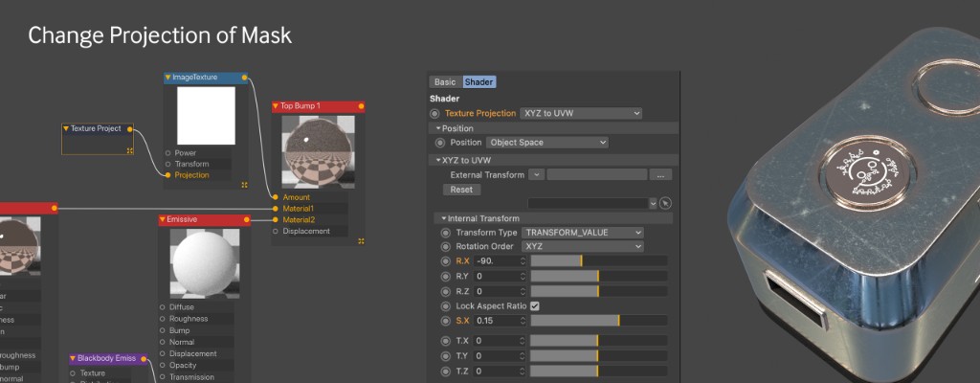The image size is (980, 383).
Task: Click the Top Bump 1 node resize icon
Action: pyautogui.click(x=360, y=240)
